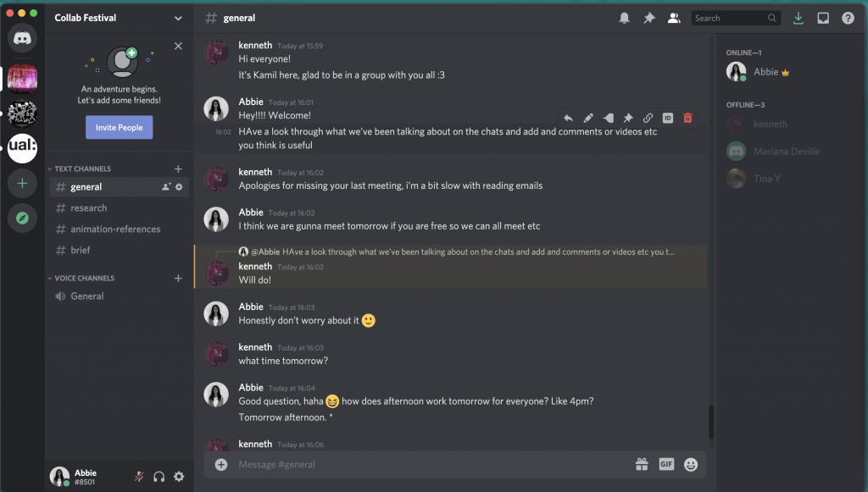The height and width of the screenshot is (492, 868).
Task: Click the red delete message icon
Action: 687,118
